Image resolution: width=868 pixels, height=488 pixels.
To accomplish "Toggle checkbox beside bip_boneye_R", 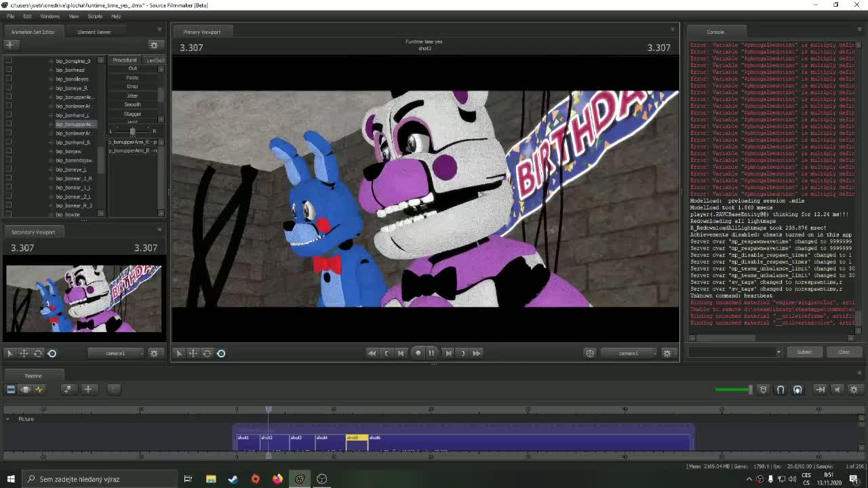I will [x=8, y=88].
